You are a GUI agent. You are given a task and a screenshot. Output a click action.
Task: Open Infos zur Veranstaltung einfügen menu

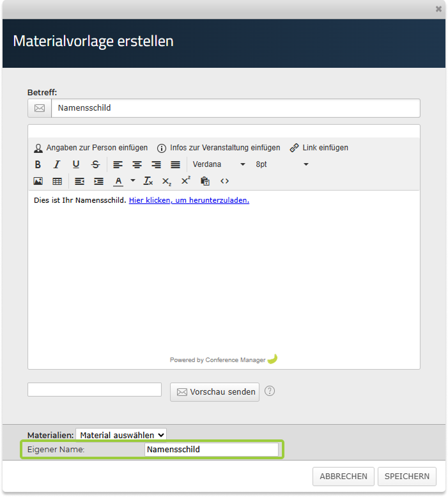[x=219, y=148]
